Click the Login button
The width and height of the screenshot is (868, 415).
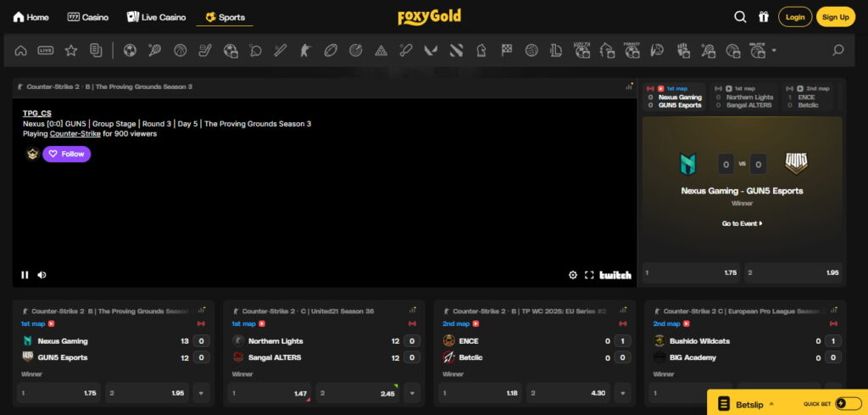[795, 17]
